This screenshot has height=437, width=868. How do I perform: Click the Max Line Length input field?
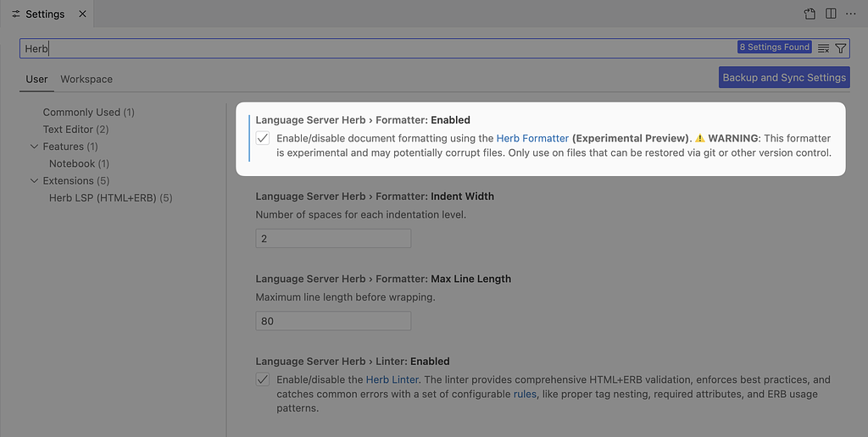(333, 321)
